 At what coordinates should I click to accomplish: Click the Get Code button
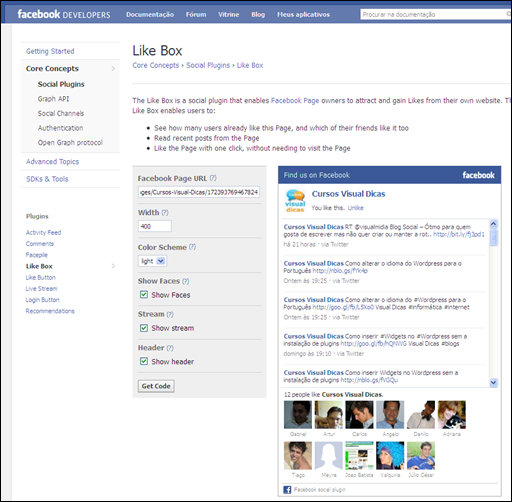pyautogui.click(x=156, y=386)
